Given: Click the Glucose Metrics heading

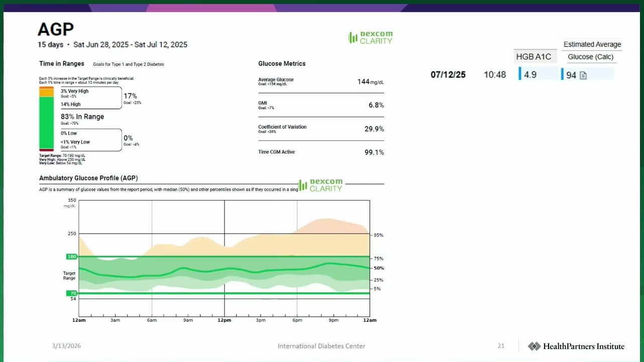Looking at the screenshot, I should point(282,64).
